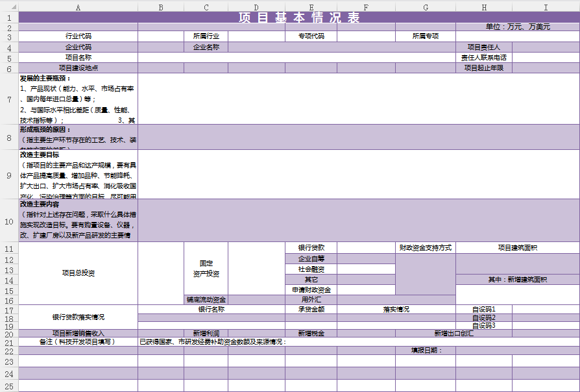
Task: Click the select-all corner of the sheet
Action: pos(9,7)
